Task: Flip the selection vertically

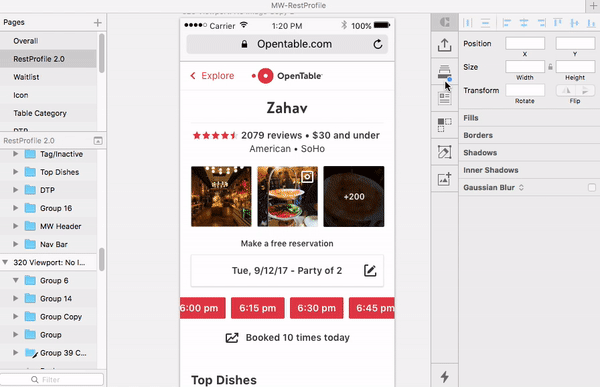Action: [x=585, y=91]
